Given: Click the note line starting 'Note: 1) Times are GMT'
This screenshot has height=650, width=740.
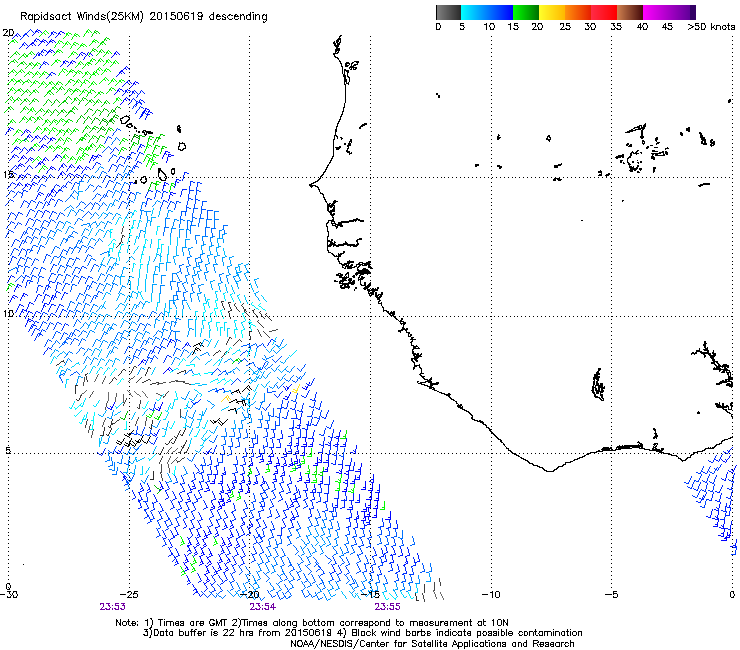Looking at the screenshot, I should [312, 623].
